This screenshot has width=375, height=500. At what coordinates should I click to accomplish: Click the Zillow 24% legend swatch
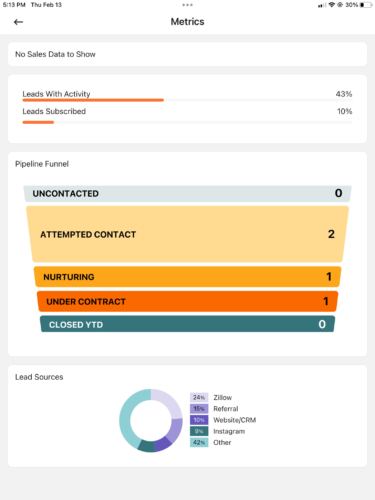pyautogui.click(x=199, y=397)
